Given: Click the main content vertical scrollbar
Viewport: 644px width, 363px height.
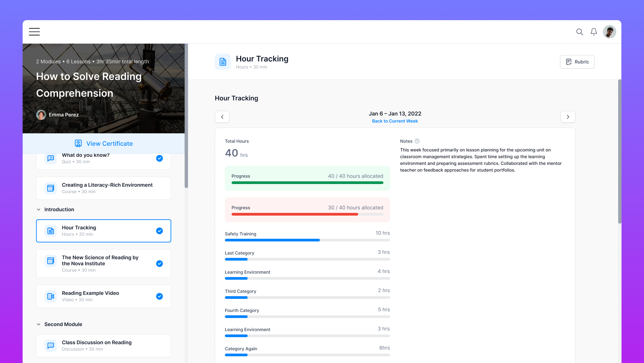Looking at the screenshot, I should [620, 151].
